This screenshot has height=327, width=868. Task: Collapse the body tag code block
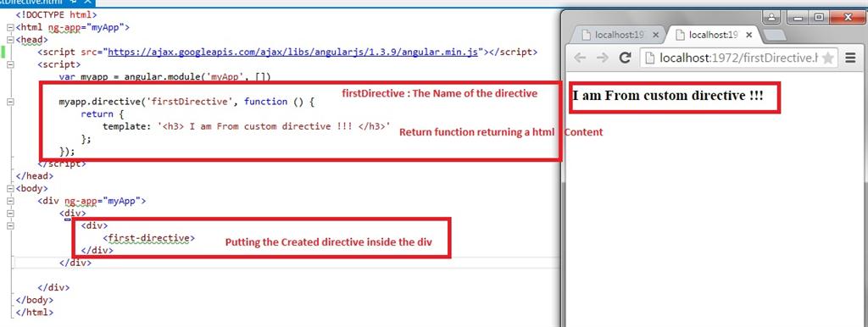point(10,189)
